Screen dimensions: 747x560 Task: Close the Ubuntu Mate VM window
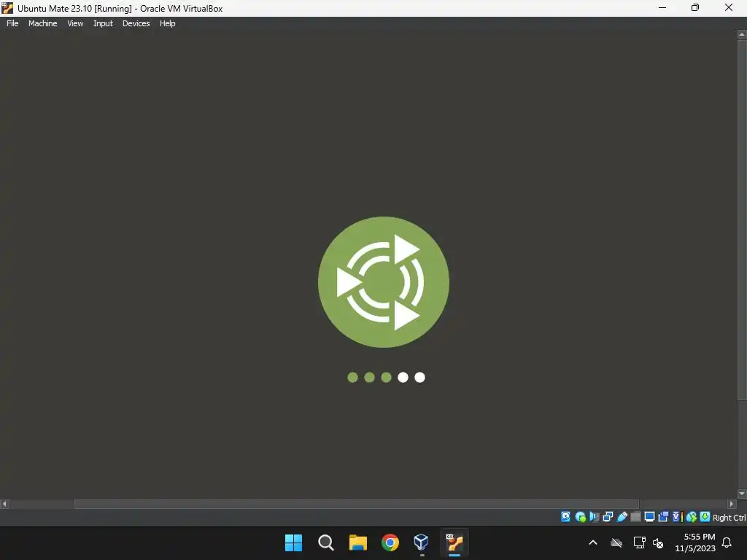(729, 7)
